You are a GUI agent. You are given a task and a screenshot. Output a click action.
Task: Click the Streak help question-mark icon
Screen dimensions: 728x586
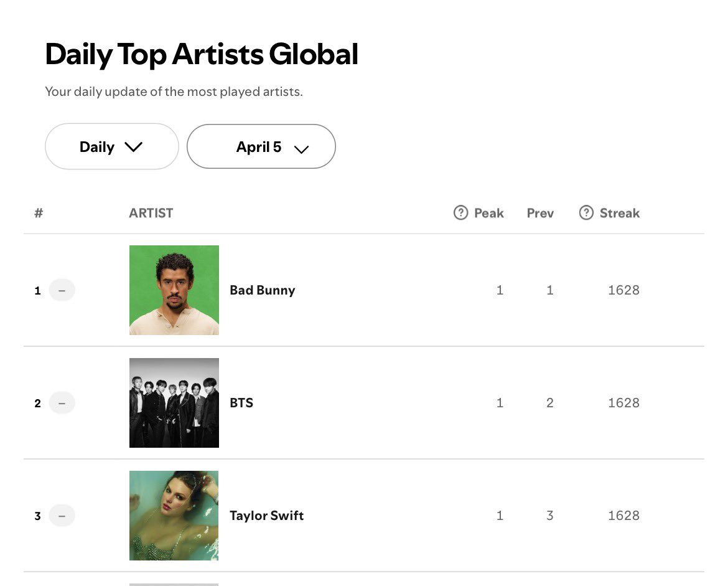pyautogui.click(x=586, y=213)
